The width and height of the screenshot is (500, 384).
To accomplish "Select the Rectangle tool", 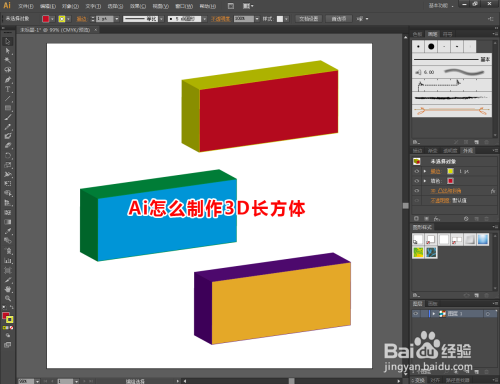I will pyautogui.click(x=8, y=108).
